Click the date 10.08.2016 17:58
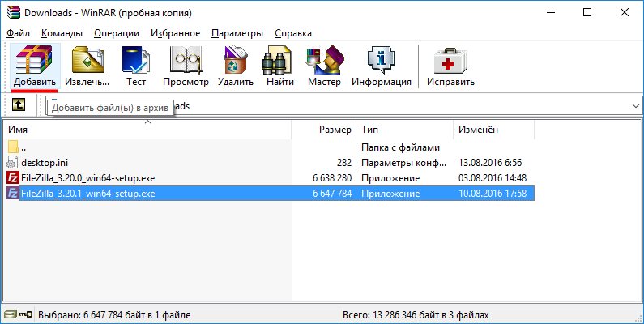The height and width of the screenshot is (324, 644). (493, 193)
